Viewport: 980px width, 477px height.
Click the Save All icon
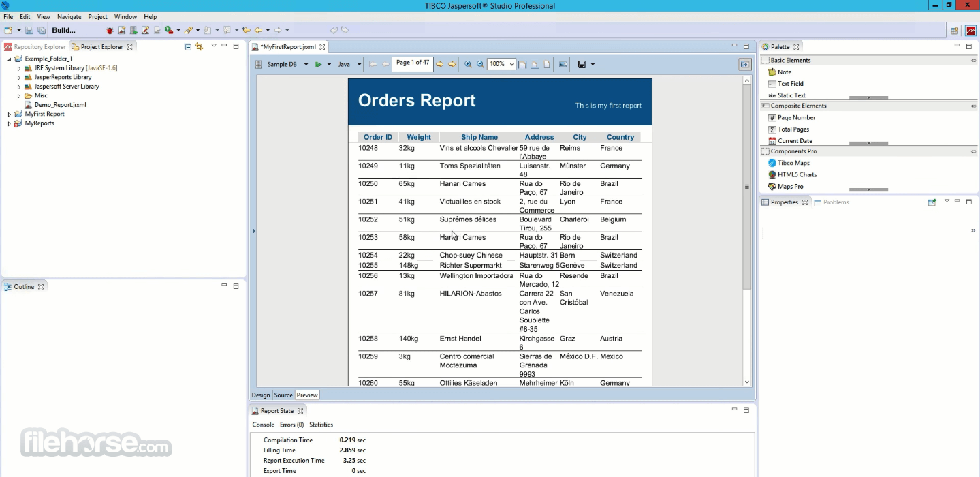(41, 30)
